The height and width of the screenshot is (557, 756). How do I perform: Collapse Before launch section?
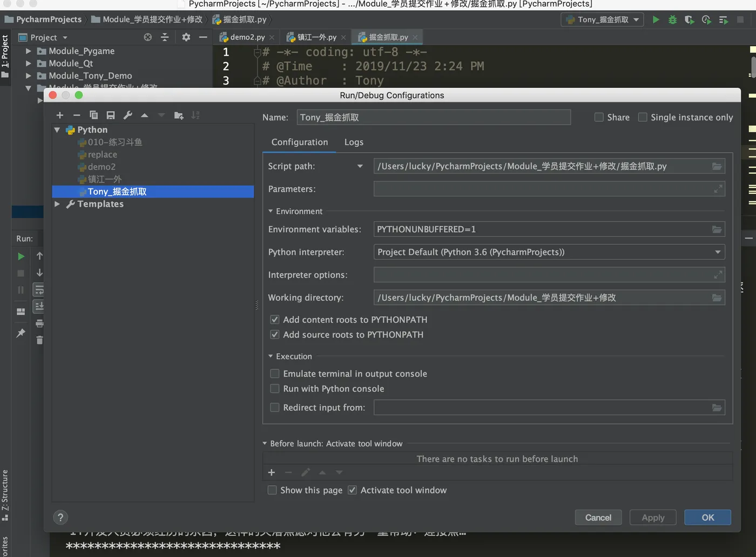(265, 444)
